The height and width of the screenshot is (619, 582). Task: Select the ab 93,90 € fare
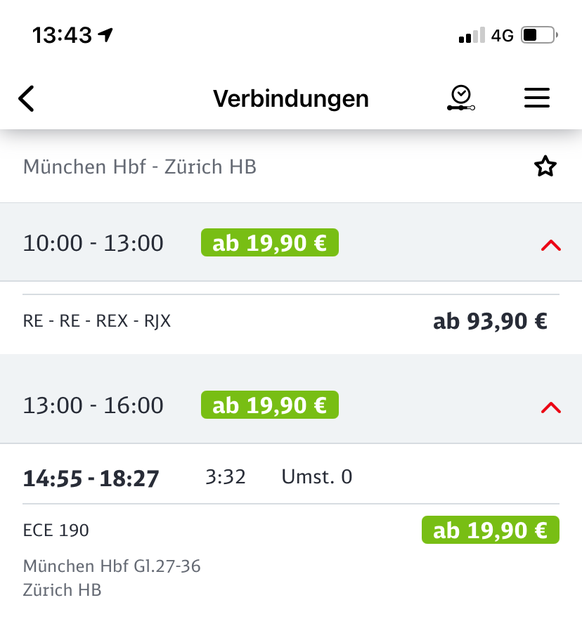490,321
